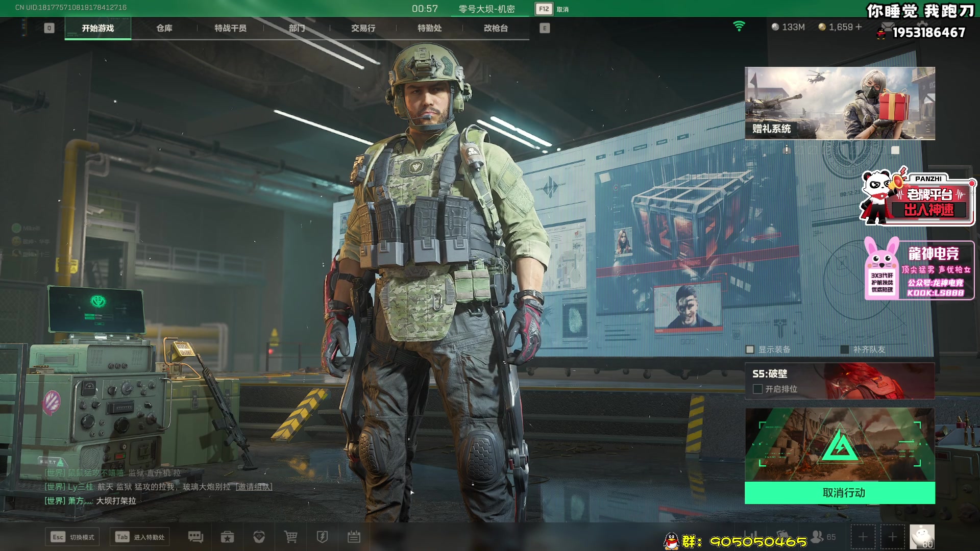Click the 00:57 matchmaking timer

pyautogui.click(x=425, y=9)
